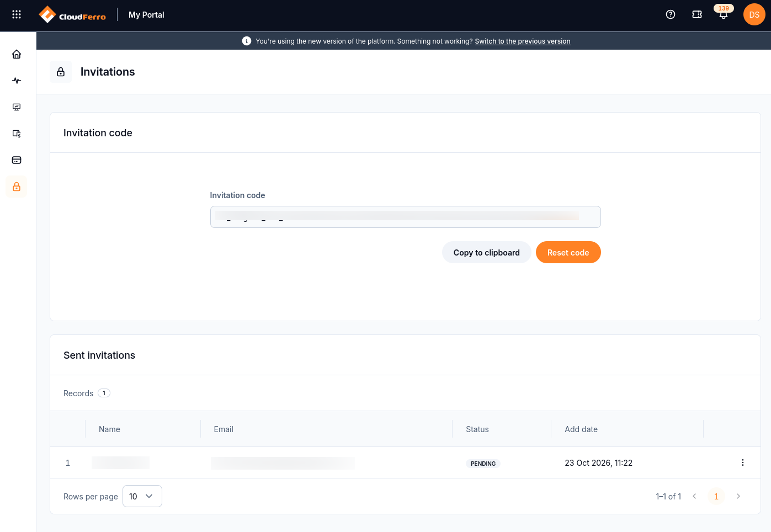Click the Reset code button
The image size is (771, 532).
coord(568,252)
